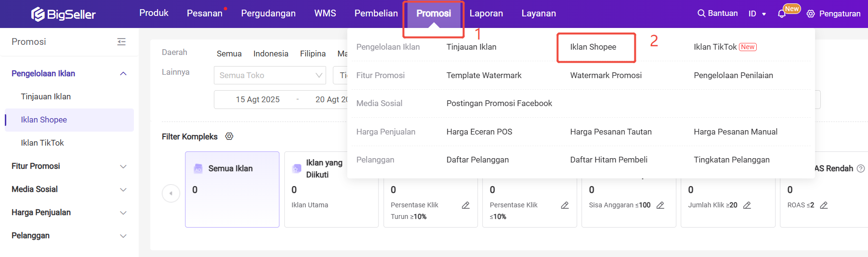Open Harga Pesanan Manual entry

(x=736, y=132)
